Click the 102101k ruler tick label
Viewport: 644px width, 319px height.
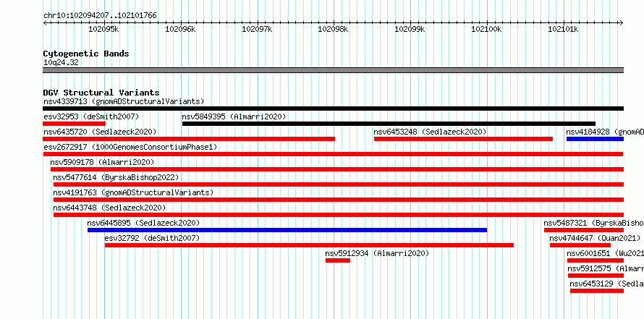(x=563, y=29)
